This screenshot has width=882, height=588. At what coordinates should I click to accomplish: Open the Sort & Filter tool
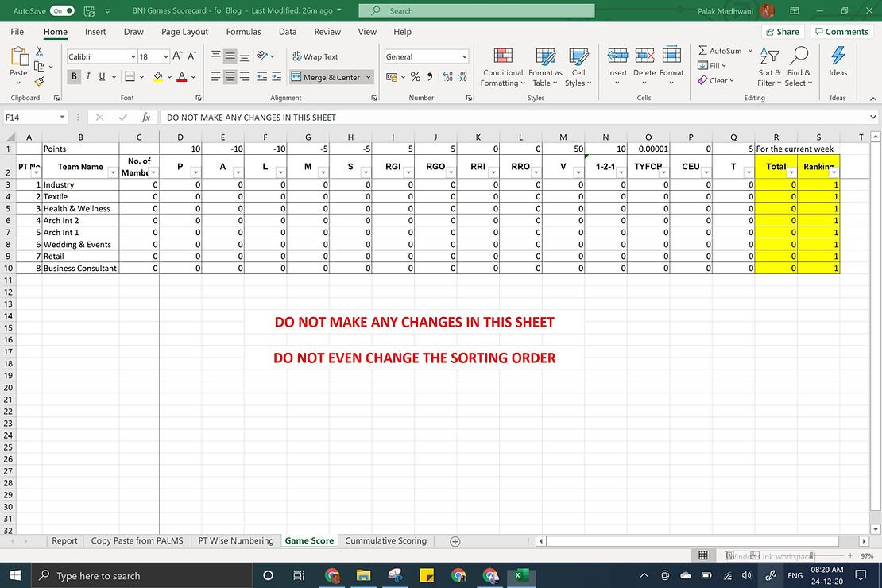[769, 56]
